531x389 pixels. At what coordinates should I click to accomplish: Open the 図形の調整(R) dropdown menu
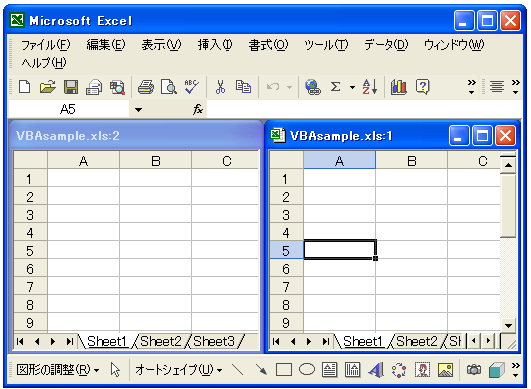[58, 370]
